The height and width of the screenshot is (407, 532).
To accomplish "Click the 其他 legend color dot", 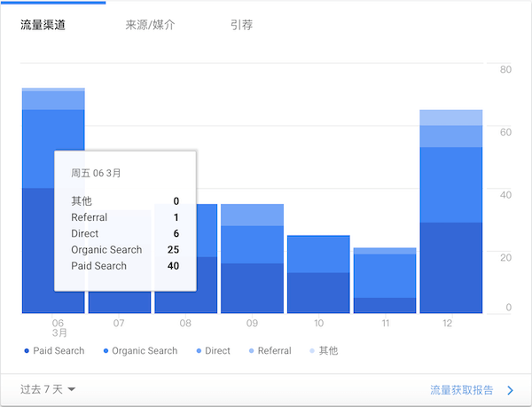I will 312,351.
